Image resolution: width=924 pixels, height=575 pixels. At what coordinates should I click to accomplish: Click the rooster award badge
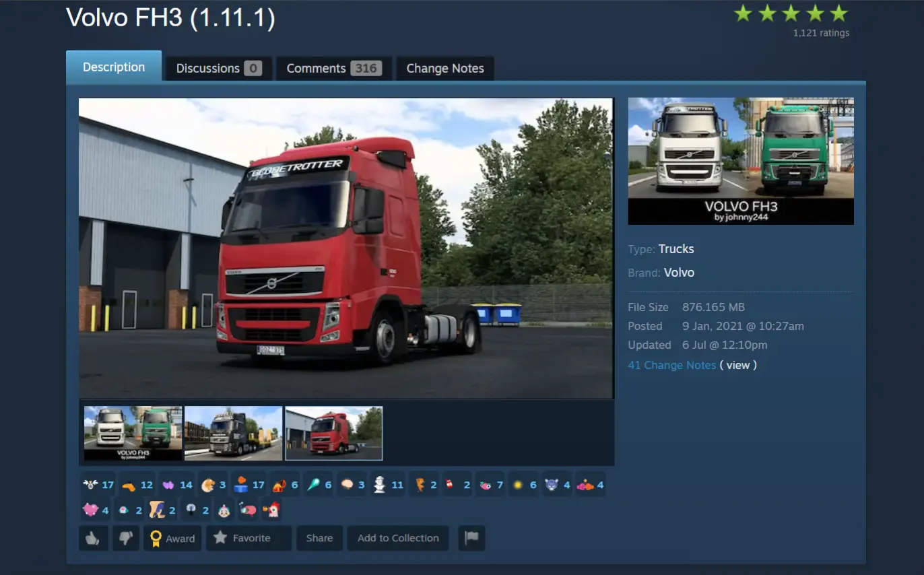click(x=271, y=510)
